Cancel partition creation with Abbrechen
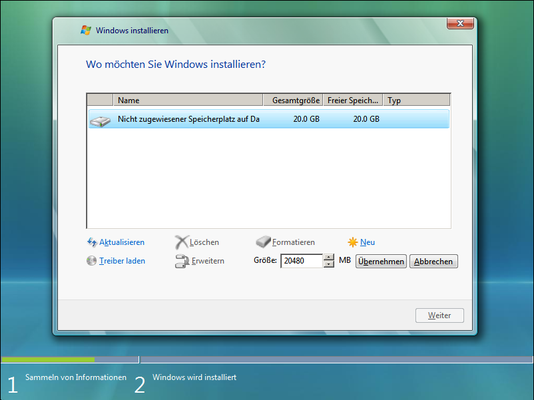The image size is (534, 400). [x=433, y=261]
